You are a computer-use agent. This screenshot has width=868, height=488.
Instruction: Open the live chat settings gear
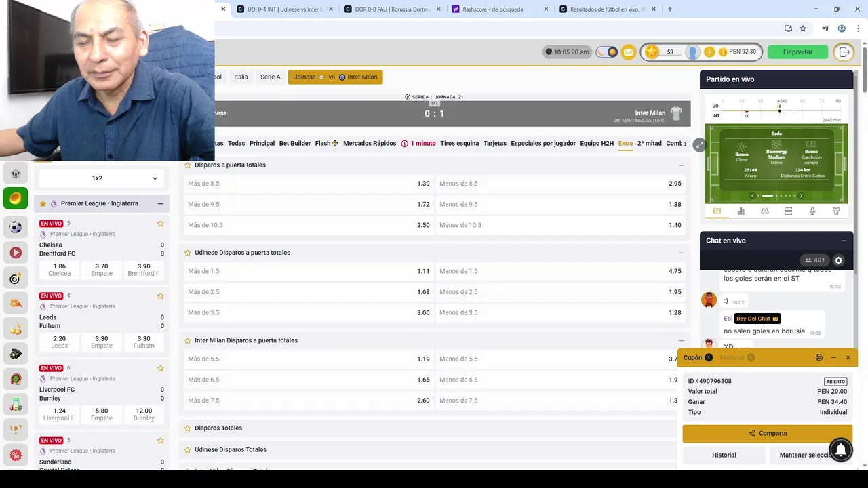[x=838, y=260]
